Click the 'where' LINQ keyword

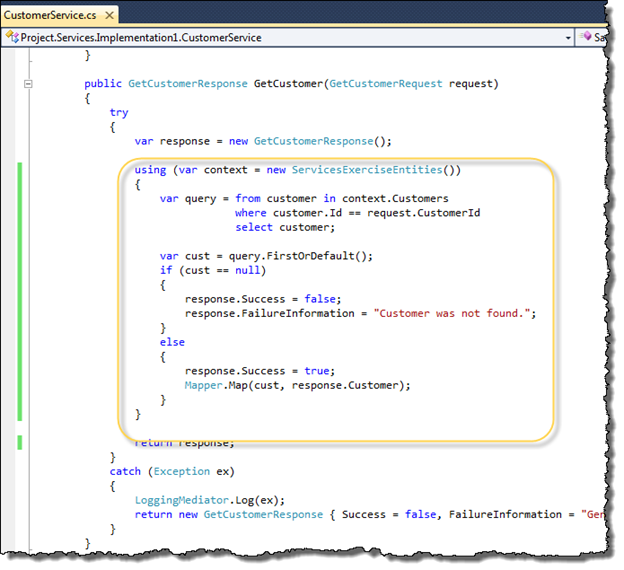250,213
